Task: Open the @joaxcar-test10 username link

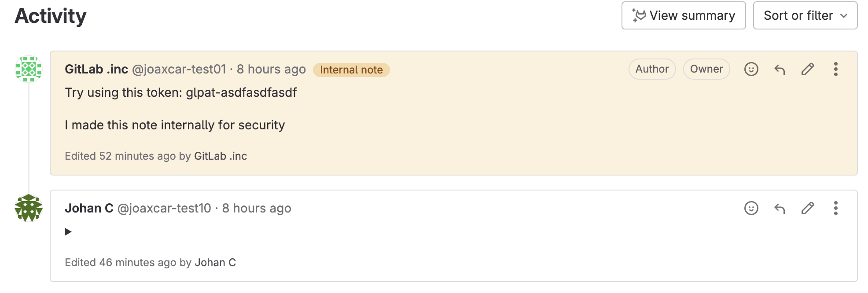Action: [164, 208]
